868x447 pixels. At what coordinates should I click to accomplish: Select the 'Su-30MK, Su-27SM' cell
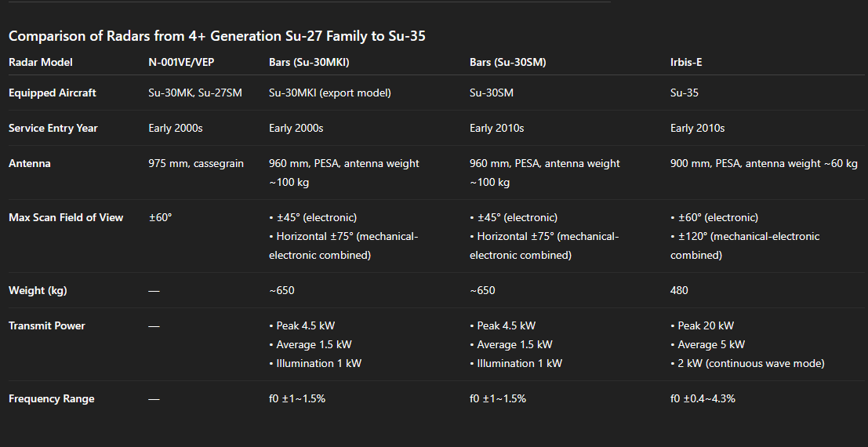195,93
